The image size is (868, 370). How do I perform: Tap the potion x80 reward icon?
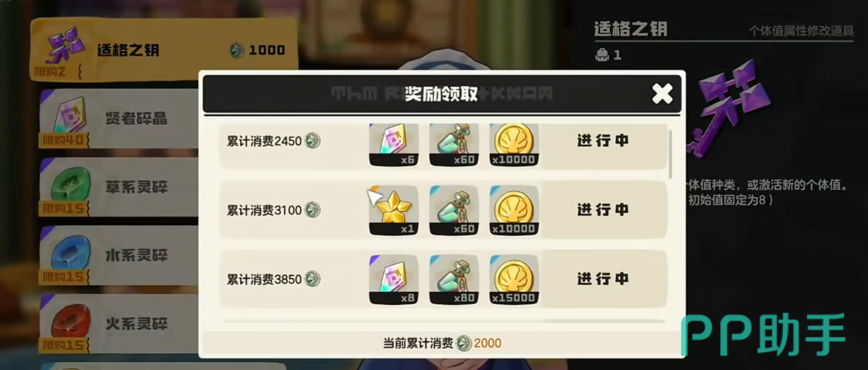454,279
